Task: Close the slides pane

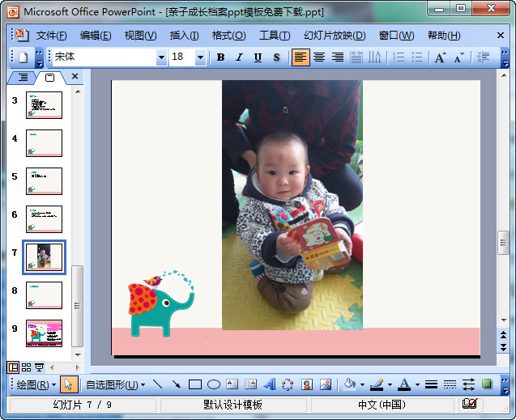Action: 75,76
